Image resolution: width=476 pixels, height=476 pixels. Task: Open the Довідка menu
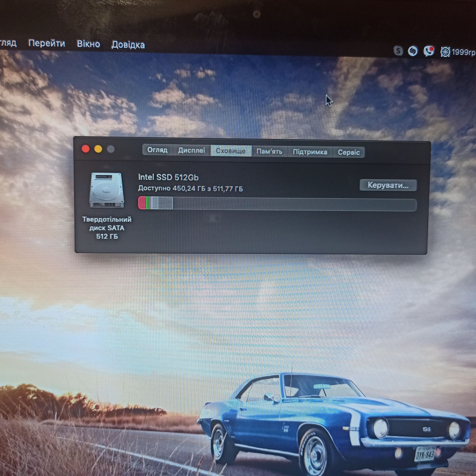point(128,45)
